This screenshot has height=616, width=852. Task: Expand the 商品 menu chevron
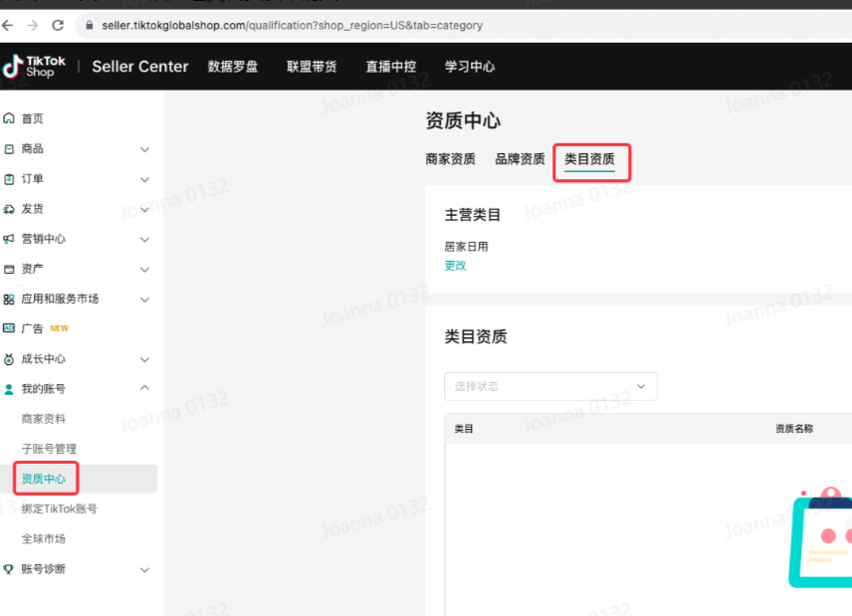click(144, 149)
